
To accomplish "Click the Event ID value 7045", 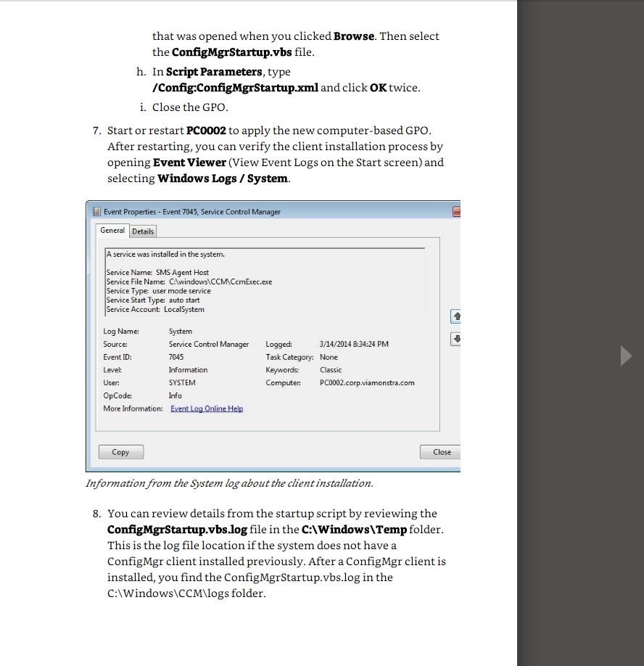I will 176,357.
